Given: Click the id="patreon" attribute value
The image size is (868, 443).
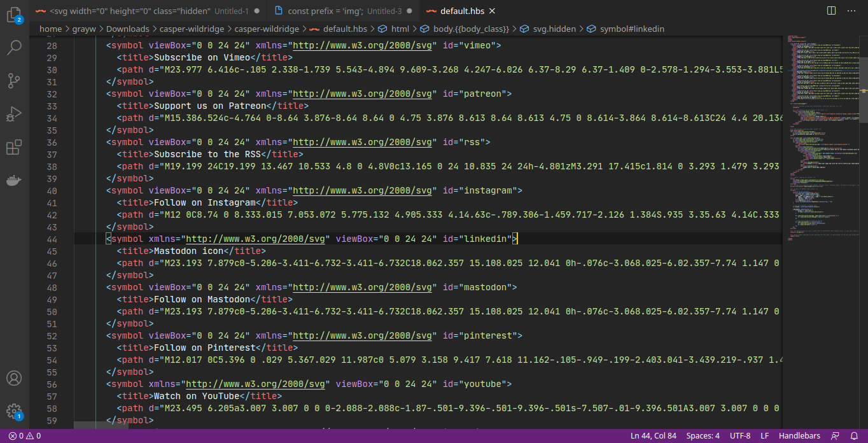Looking at the screenshot, I should (x=483, y=94).
